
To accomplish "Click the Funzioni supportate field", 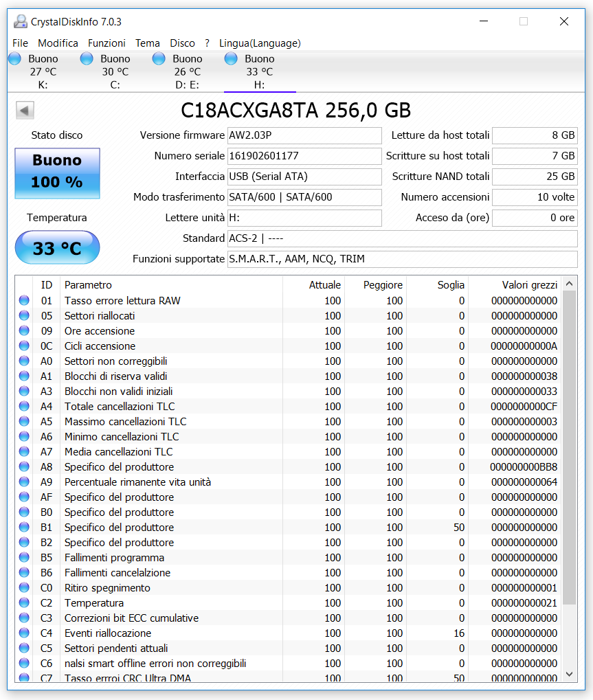I will 403,258.
